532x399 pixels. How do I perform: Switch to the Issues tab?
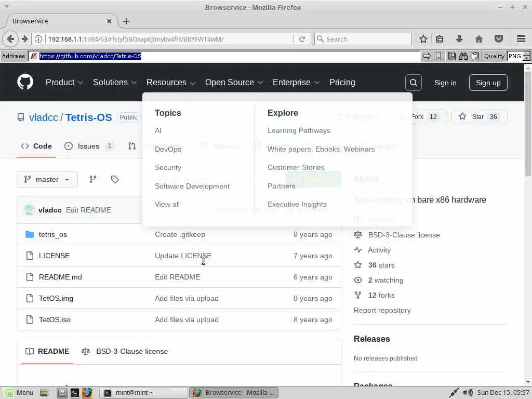click(x=89, y=146)
